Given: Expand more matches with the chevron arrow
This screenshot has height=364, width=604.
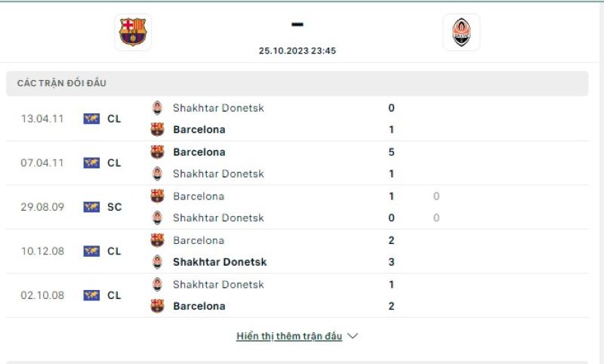Looking at the screenshot, I should (353, 336).
